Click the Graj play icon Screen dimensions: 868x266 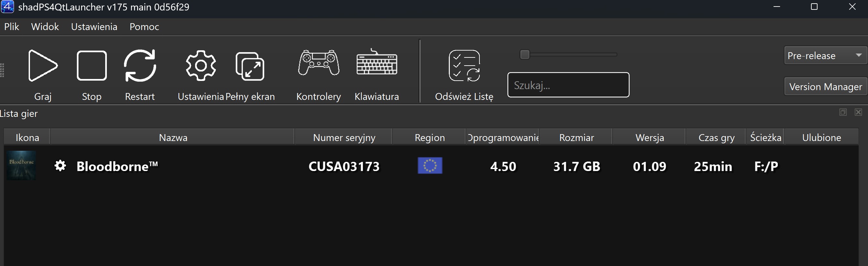[x=43, y=66]
